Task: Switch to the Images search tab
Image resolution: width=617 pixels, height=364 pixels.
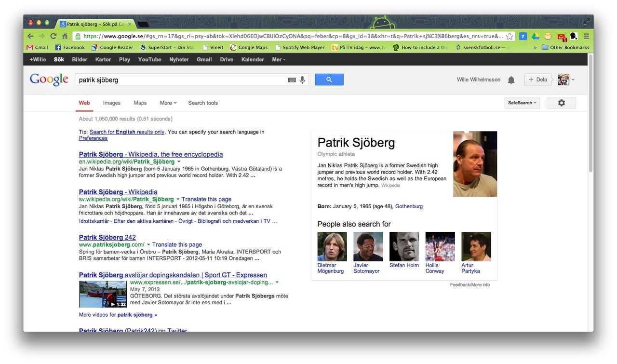Action: 112,103
